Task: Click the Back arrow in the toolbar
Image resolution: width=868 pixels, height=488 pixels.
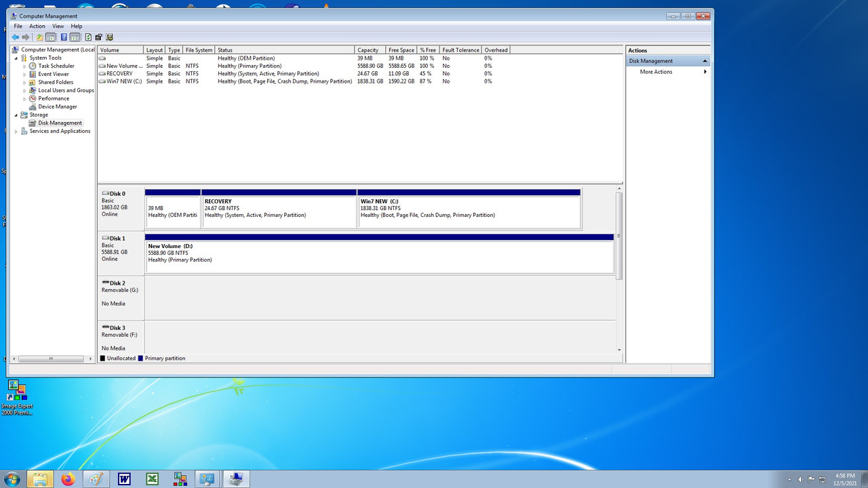Action: 15,37
